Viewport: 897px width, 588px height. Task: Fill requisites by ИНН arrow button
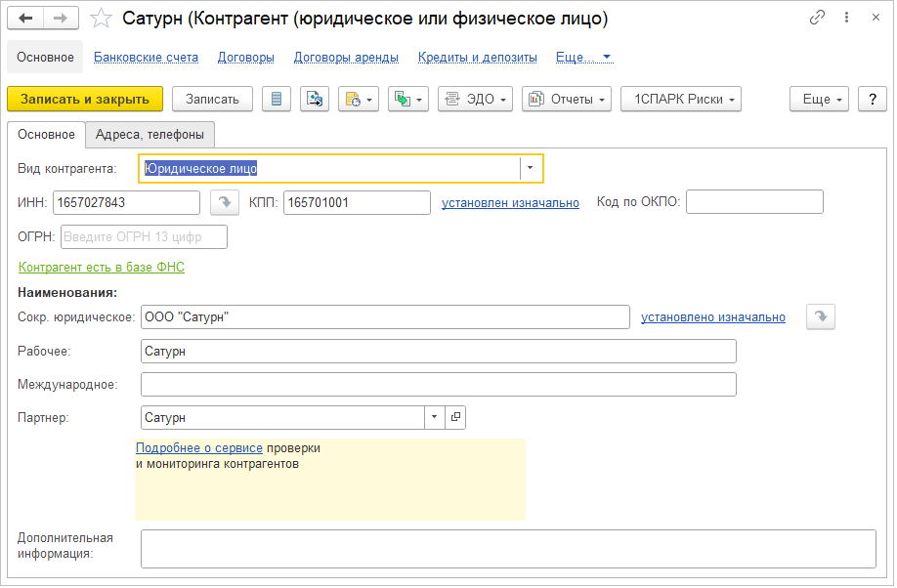tap(225, 202)
